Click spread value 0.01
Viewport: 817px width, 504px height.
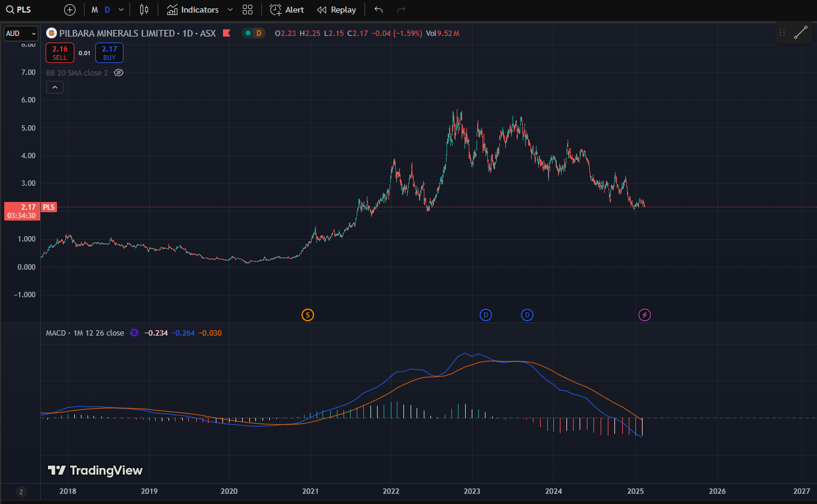pyautogui.click(x=85, y=53)
